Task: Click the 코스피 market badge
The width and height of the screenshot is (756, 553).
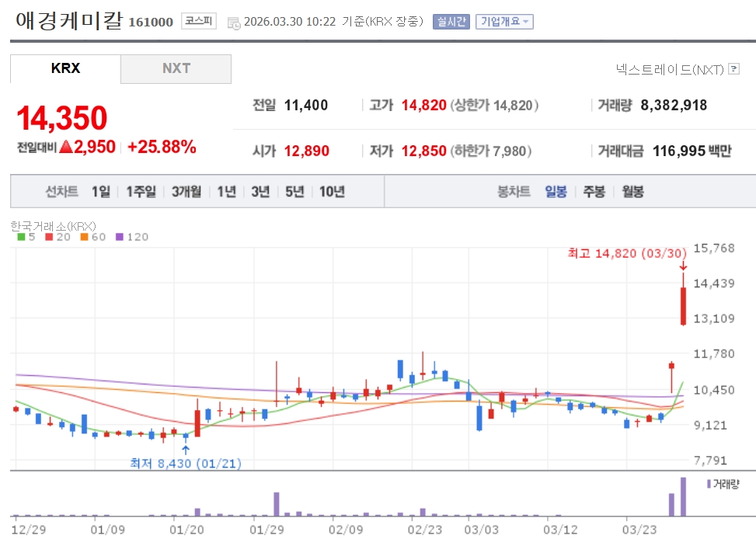Action: [x=199, y=21]
